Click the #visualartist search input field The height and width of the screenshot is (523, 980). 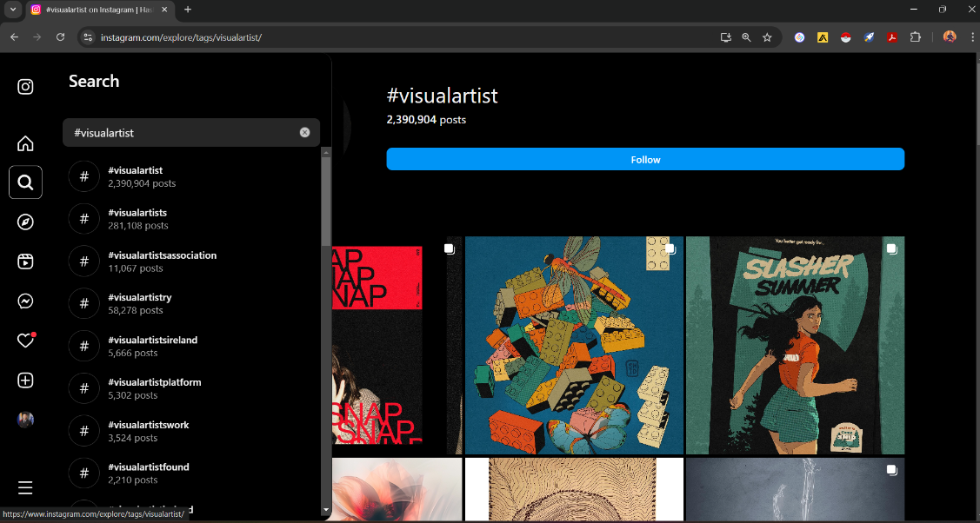tap(183, 133)
